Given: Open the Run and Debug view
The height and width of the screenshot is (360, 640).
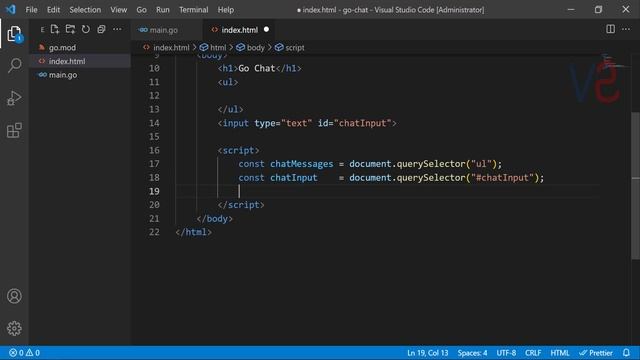Looking at the screenshot, I should point(14,98).
